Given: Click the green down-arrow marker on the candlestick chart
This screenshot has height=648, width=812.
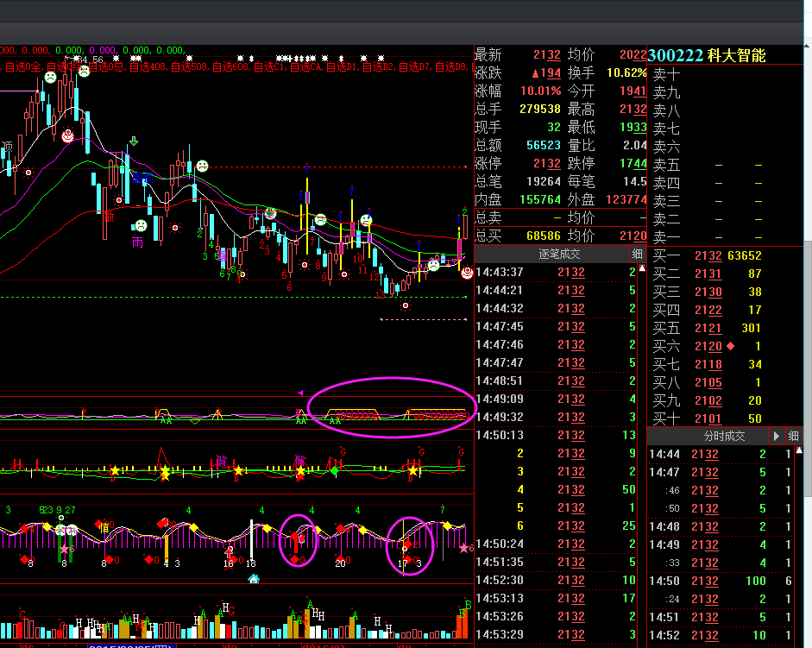Looking at the screenshot, I should (134, 141).
